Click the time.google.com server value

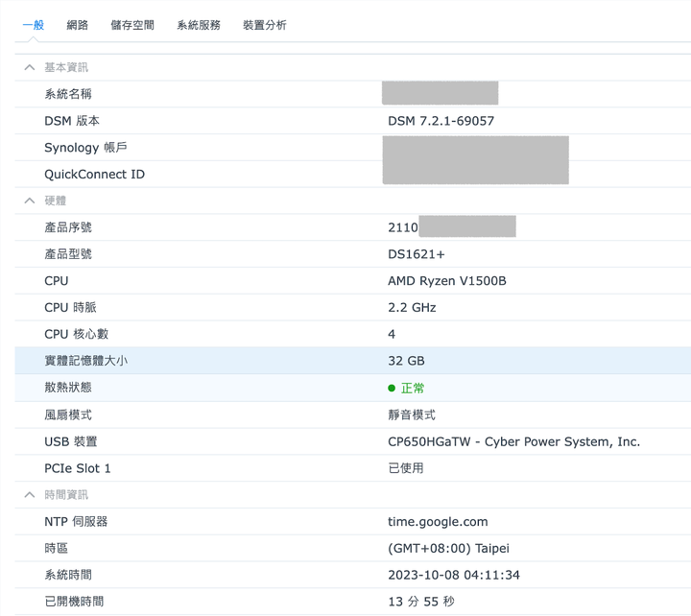(438, 522)
